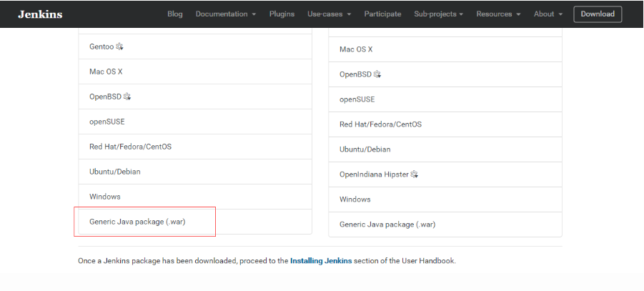
Task: Select OpenBSD in the right column
Action: click(445, 74)
